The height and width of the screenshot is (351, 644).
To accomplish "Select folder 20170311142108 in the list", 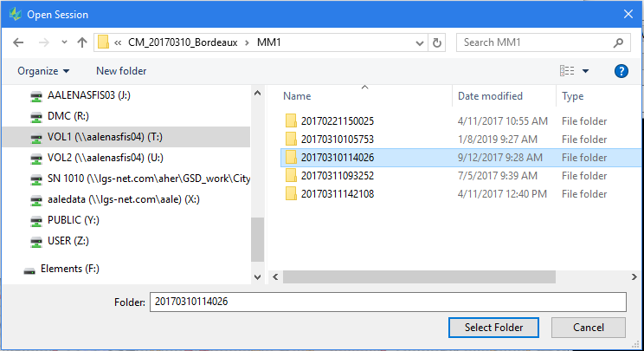I will coord(337,193).
